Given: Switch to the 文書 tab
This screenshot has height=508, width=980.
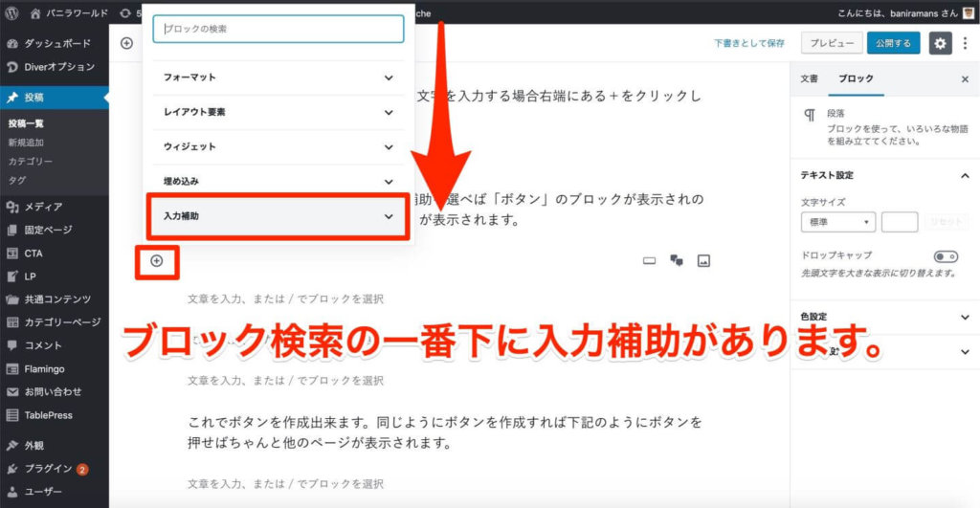Looking at the screenshot, I should click(810, 78).
